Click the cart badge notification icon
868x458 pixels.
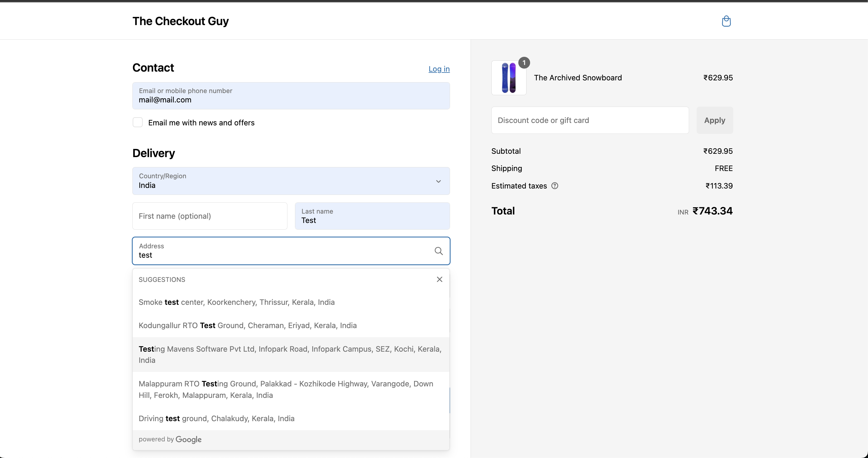pyautogui.click(x=523, y=63)
